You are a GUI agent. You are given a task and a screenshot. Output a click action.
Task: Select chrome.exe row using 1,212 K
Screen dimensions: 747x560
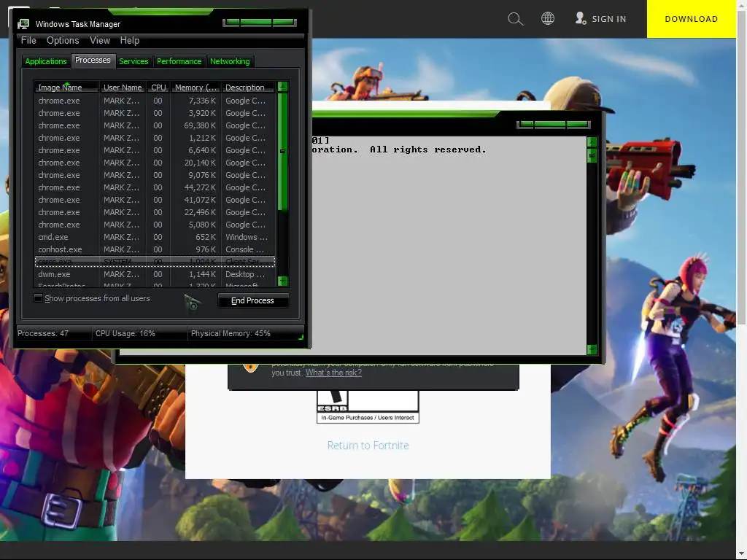[155, 138]
